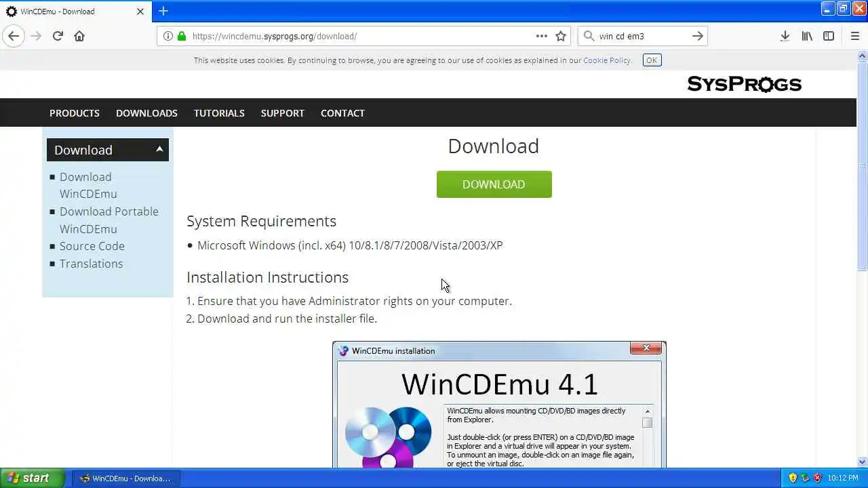
Task: View the secure connection padlock
Action: pos(181,36)
